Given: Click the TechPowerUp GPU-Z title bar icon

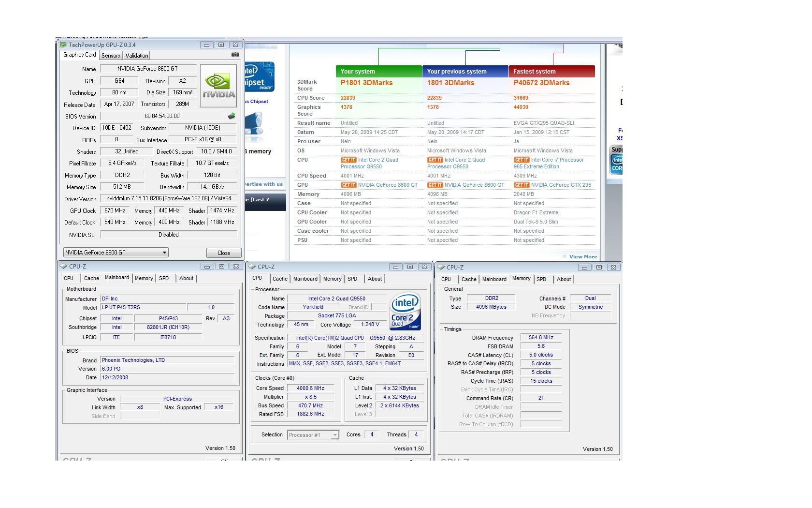Looking at the screenshot, I should (63, 45).
